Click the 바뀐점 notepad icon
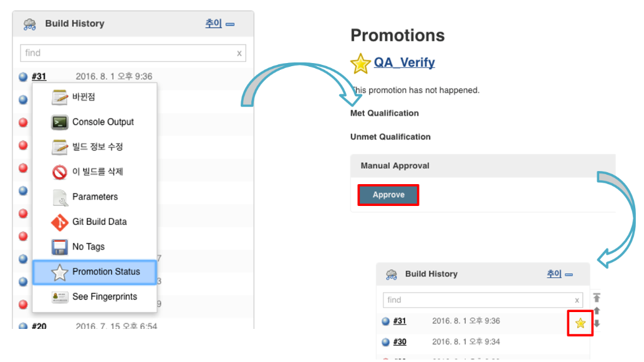The image size is (644, 362). click(x=60, y=97)
